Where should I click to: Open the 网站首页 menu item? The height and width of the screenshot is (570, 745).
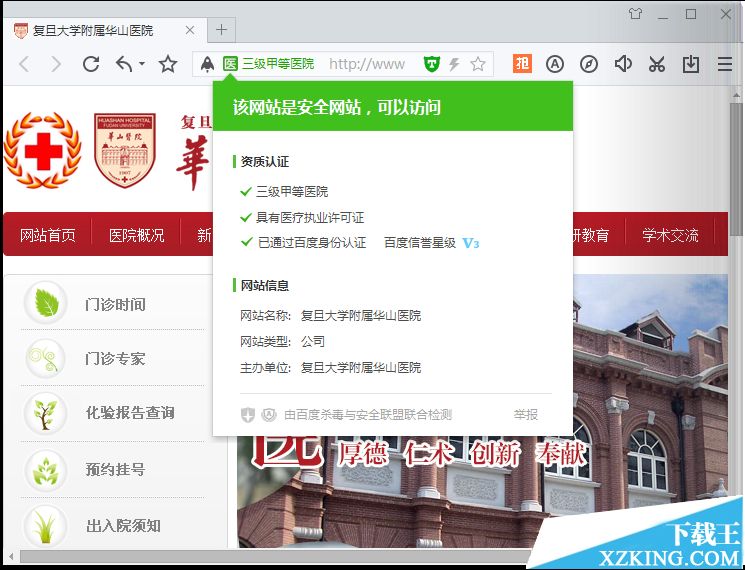(48, 235)
